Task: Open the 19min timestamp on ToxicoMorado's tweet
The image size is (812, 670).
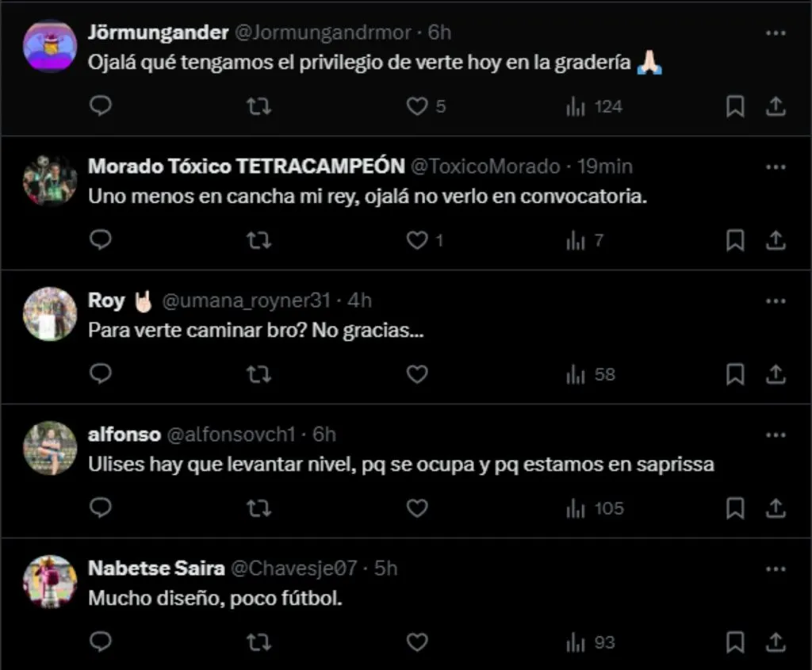Action: [606, 167]
